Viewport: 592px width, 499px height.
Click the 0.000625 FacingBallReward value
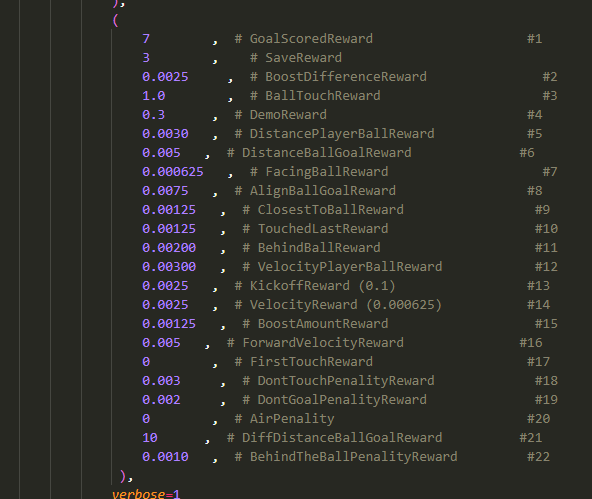pyautogui.click(x=173, y=172)
